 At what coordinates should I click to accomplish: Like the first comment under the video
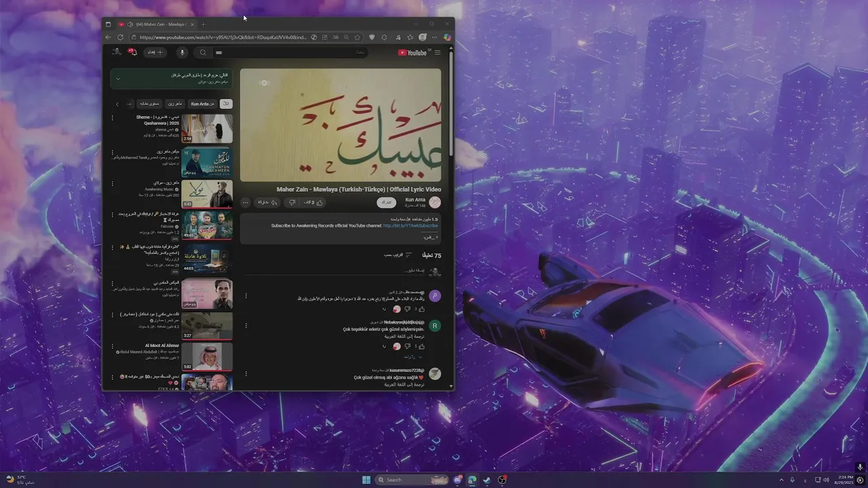click(x=421, y=309)
